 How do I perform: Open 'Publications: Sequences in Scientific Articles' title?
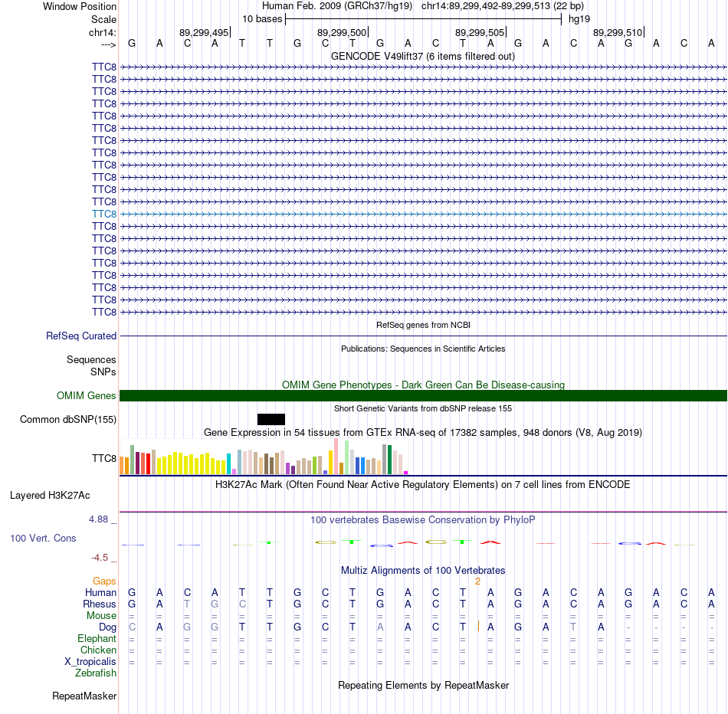click(423, 349)
